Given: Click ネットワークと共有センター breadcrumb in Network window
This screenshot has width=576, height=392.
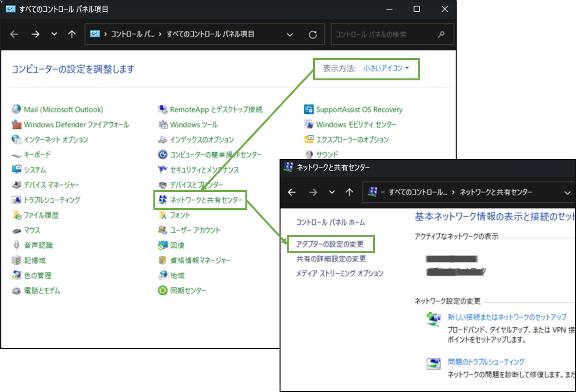Looking at the screenshot, I should coord(496,192).
